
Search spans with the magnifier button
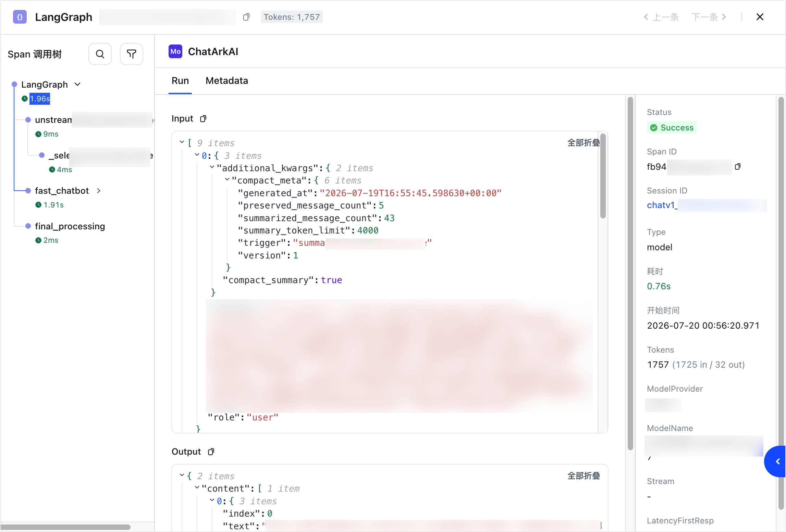(100, 54)
